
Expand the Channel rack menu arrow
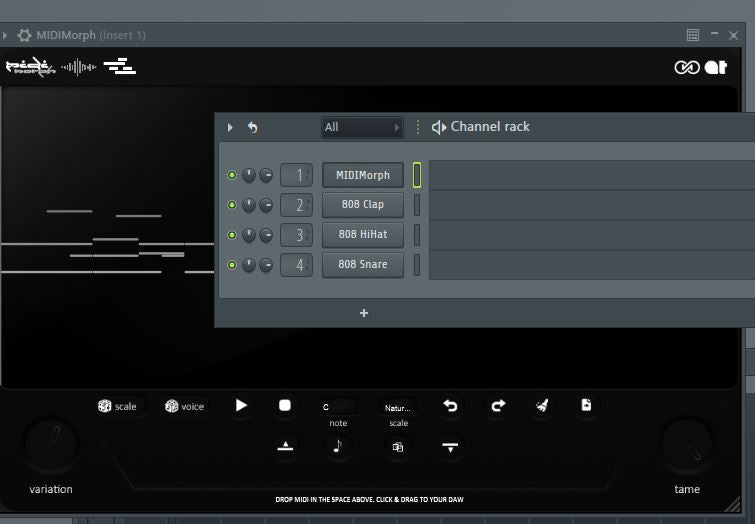click(x=230, y=127)
